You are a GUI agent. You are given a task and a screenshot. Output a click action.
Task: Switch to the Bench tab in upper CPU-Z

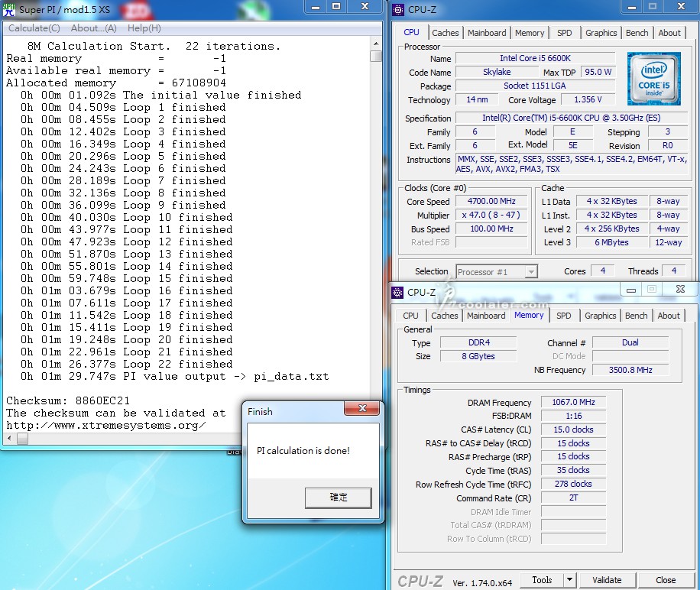(637, 33)
